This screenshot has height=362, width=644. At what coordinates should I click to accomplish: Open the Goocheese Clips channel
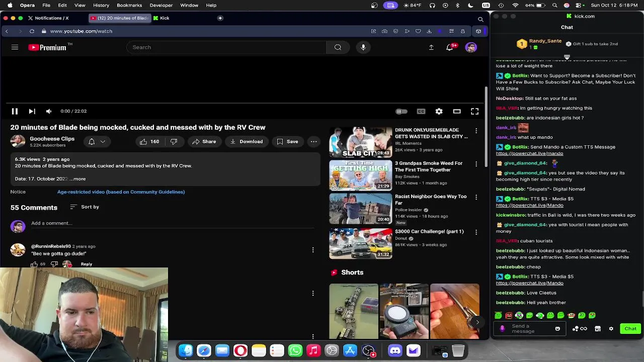pyautogui.click(x=52, y=139)
